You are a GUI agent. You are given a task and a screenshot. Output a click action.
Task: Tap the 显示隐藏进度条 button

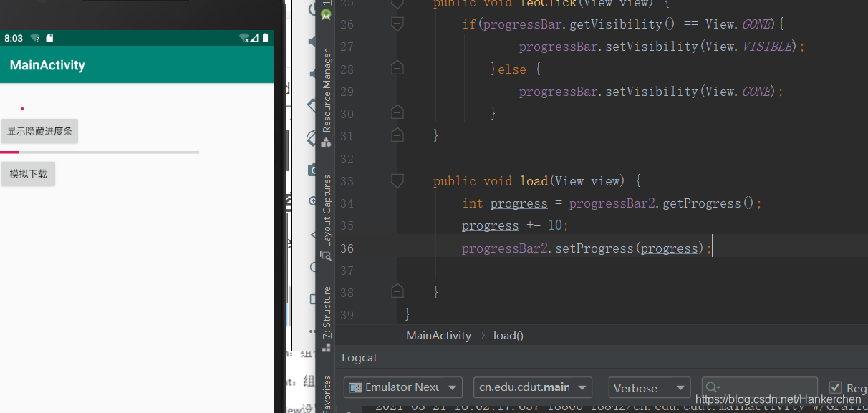[x=39, y=132]
